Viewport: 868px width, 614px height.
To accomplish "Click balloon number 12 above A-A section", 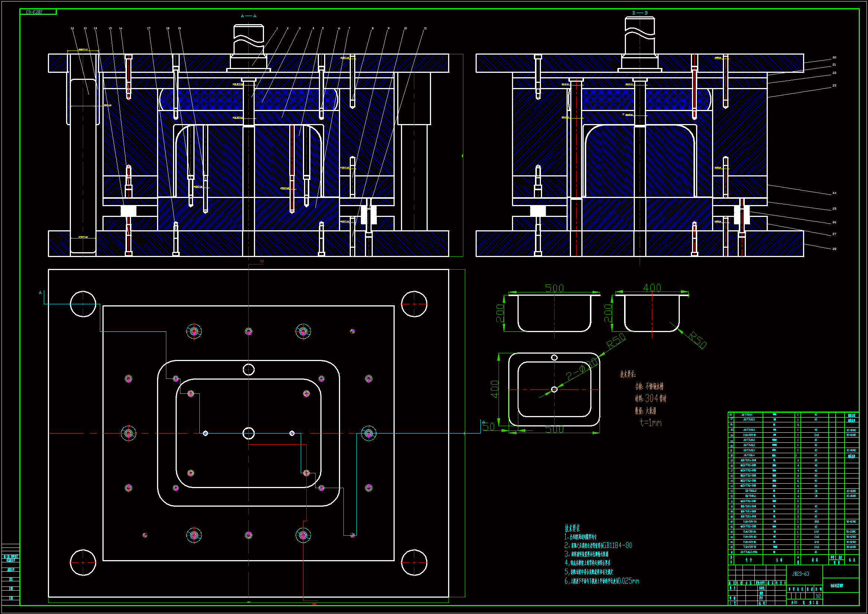I will point(72,28).
